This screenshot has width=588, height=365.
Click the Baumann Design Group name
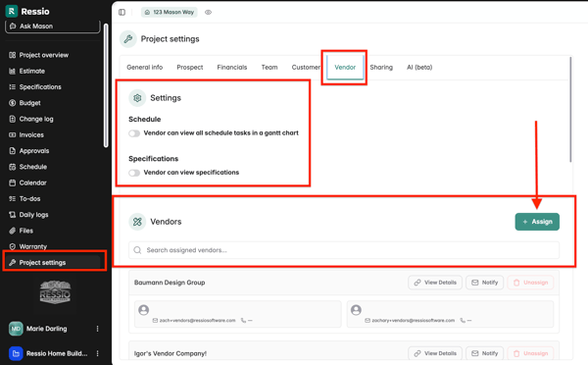170,283
